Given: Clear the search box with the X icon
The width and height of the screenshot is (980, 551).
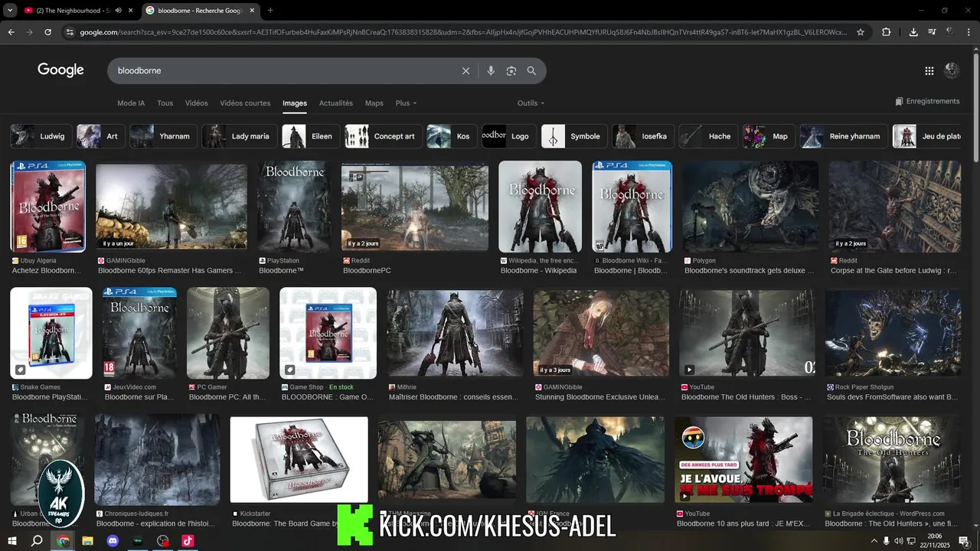Looking at the screenshot, I should [465, 70].
